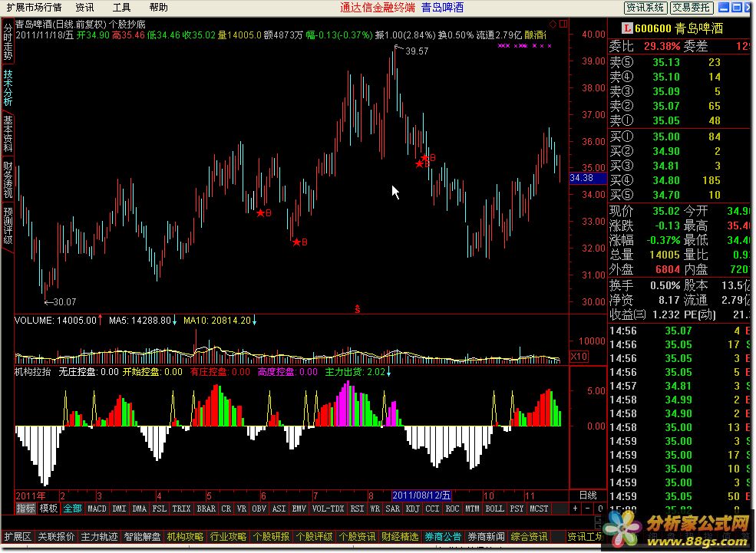Switch indicator to TRIX
756x553 pixels.
181,509
